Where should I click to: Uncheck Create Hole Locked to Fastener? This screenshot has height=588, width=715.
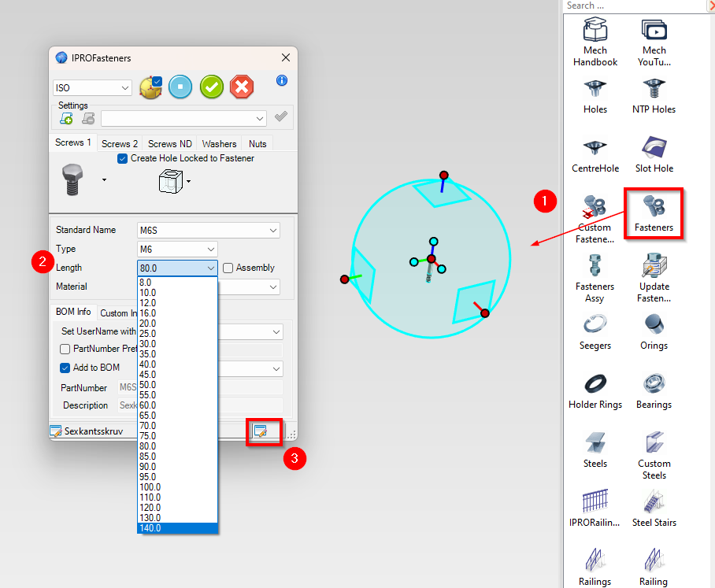(x=122, y=159)
